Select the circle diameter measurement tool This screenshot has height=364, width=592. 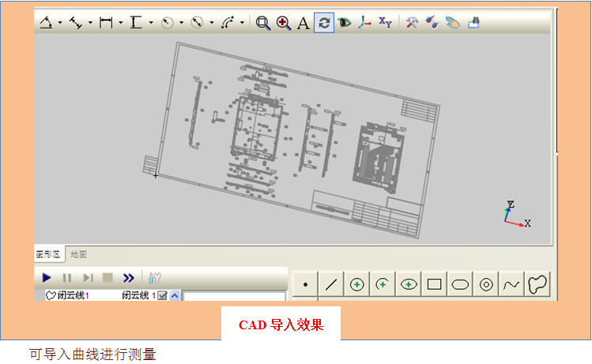[197, 23]
